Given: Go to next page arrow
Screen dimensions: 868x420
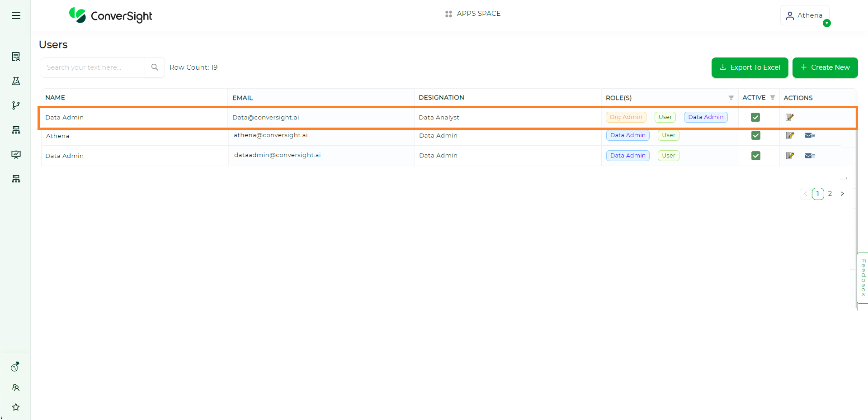Looking at the screenshot, I should pos(842,194).
